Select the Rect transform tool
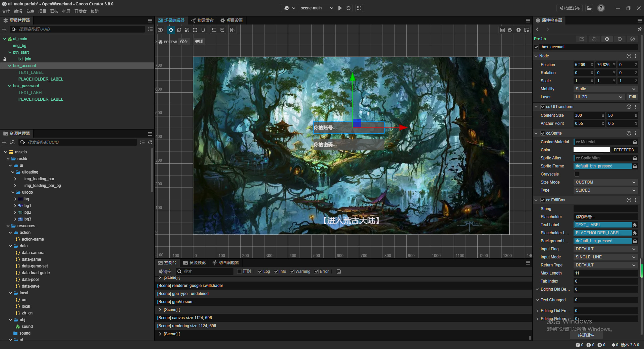 [195, 30]
